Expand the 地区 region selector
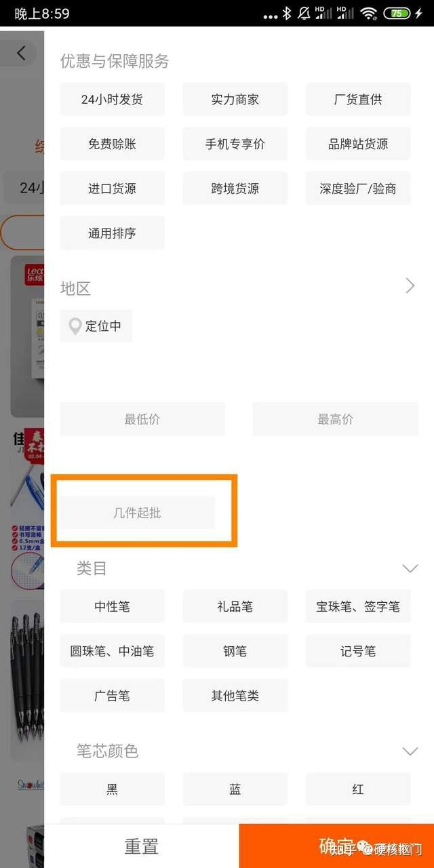This screenshot has width=434, height=868. pyautogui.click(x=410, y=286)
